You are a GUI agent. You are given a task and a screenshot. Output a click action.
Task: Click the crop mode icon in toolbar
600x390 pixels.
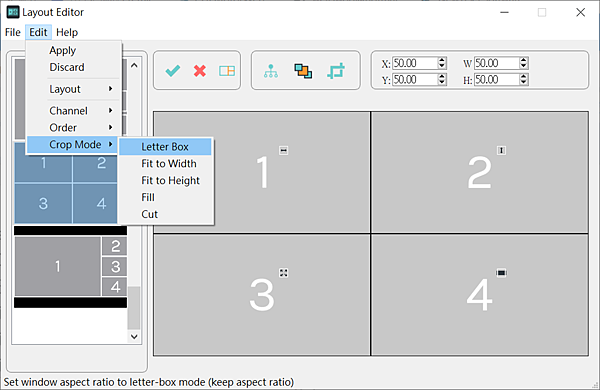336,71
